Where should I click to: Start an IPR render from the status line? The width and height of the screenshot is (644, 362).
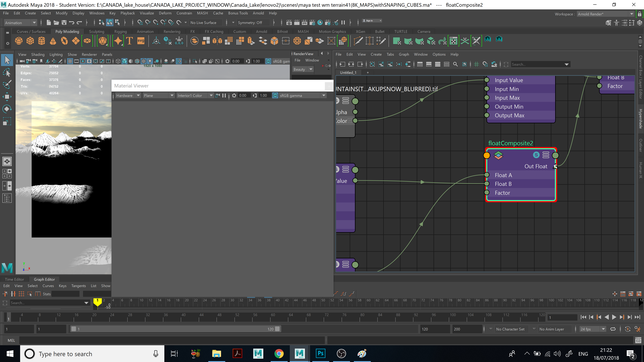point(304,22)
